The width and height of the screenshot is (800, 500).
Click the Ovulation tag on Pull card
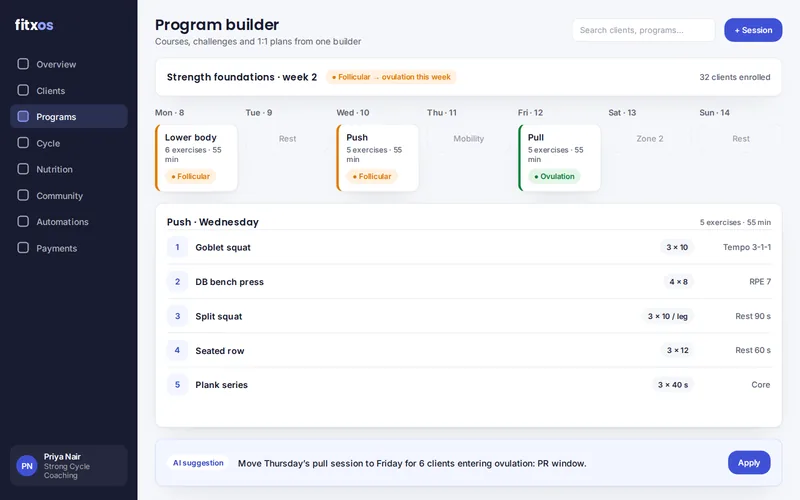554,177
